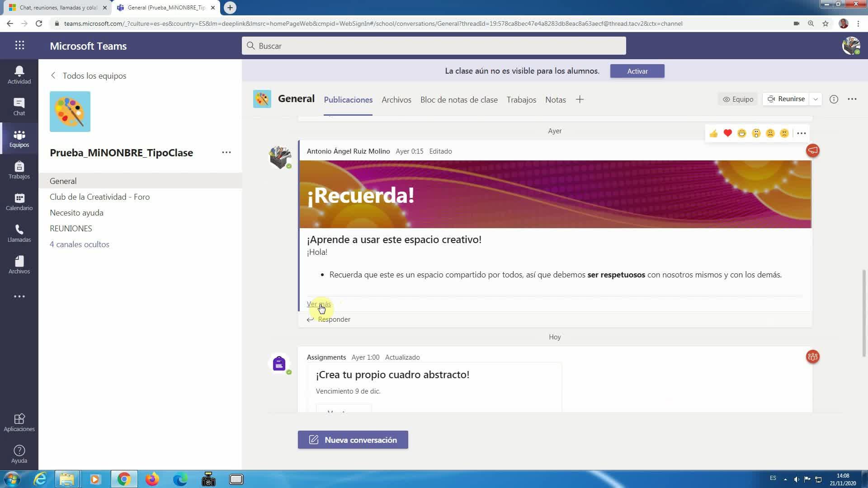The height and width of the screenshot is (488, 868).
Task: Open the Calendario icon
Action: (x=19, y=202)
